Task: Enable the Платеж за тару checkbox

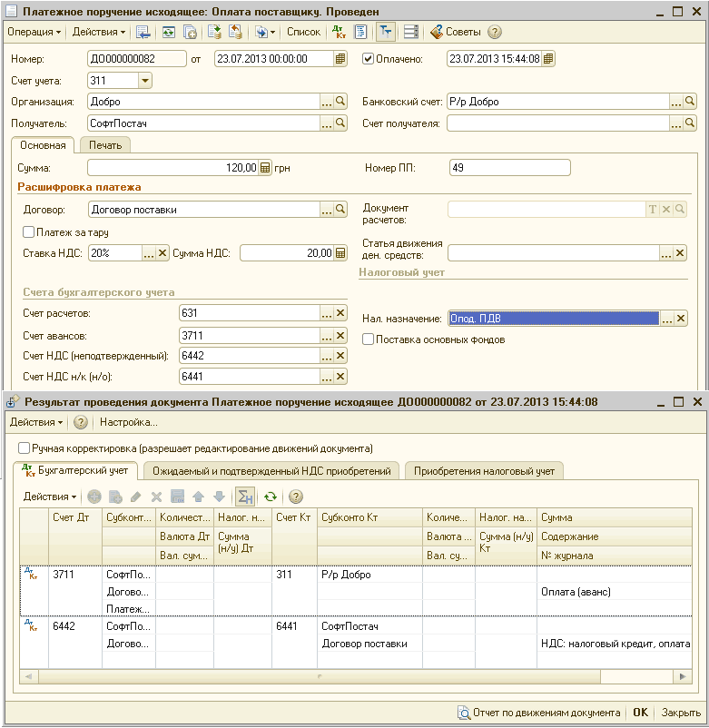Action: tap(29, 232)
